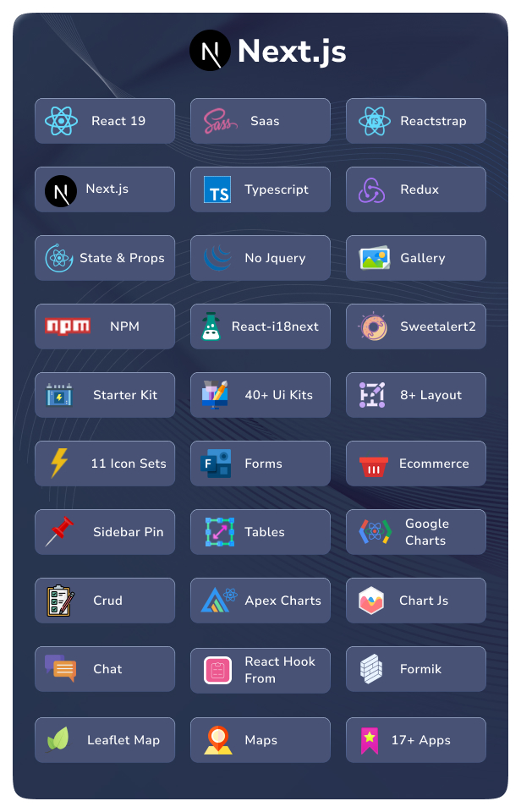This screenshot has width=521, height=812.
Task: Choose the React Hook From card
Action: (x=260, y=671)
